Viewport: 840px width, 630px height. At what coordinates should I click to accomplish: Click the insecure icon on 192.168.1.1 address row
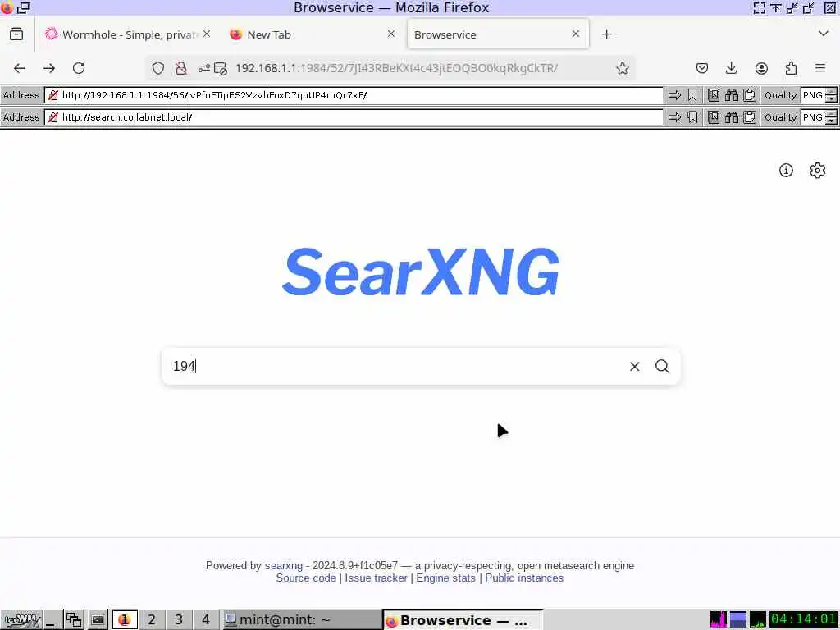point(53,95)
